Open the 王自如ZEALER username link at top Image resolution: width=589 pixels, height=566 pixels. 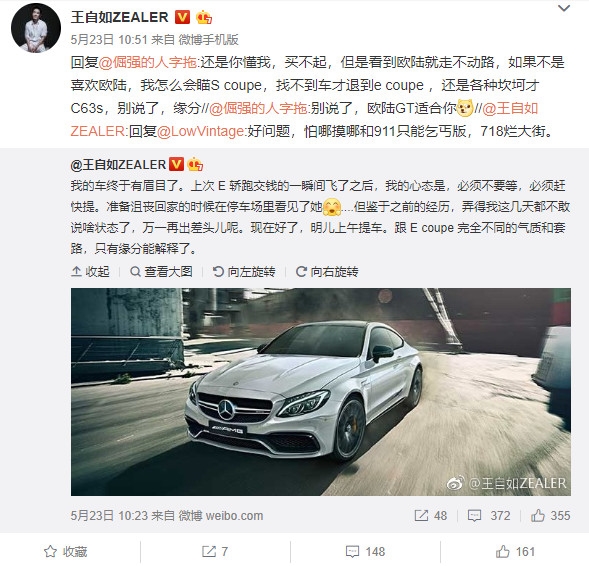coord(119,17)
